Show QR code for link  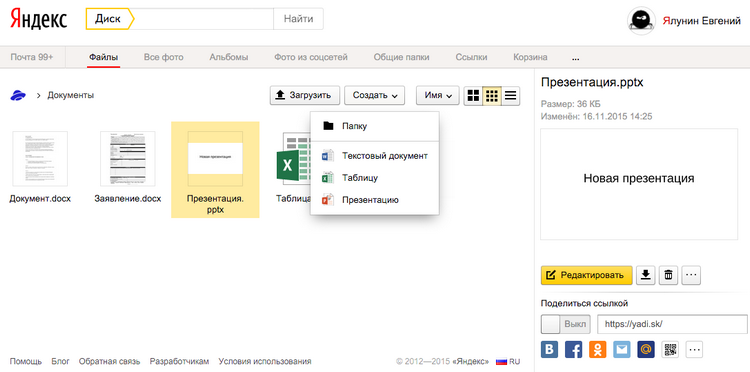pos(670,350)
